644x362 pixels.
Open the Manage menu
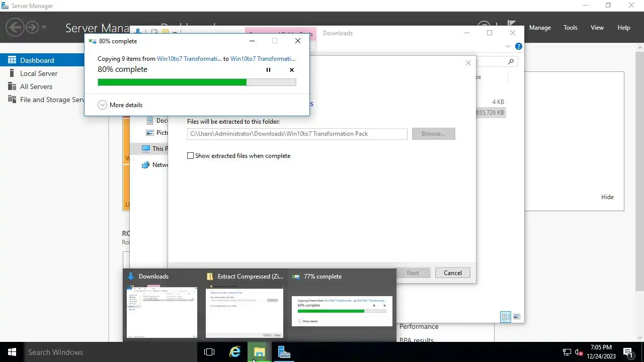pos(540,28)
